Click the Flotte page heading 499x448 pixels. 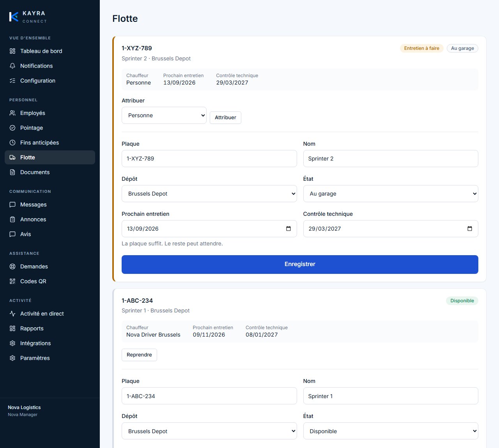pos(125,19)
